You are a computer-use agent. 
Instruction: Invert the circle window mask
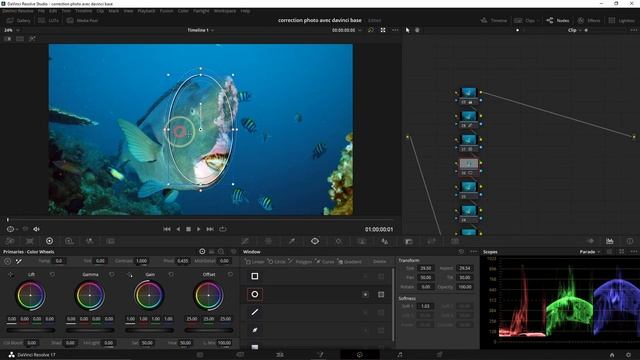pyautogui.click(x=365, y=294)
